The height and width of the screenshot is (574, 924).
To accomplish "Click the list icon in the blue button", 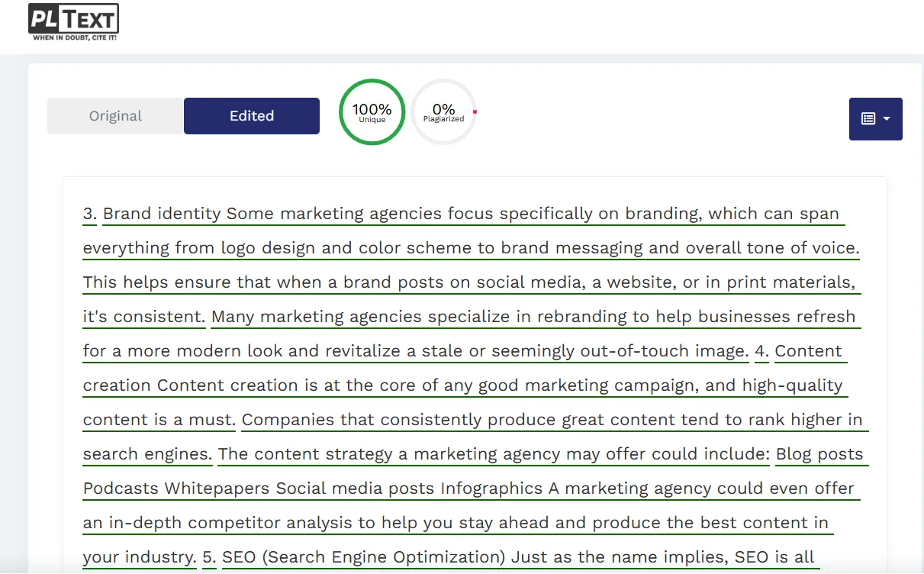I will point(868,118).
